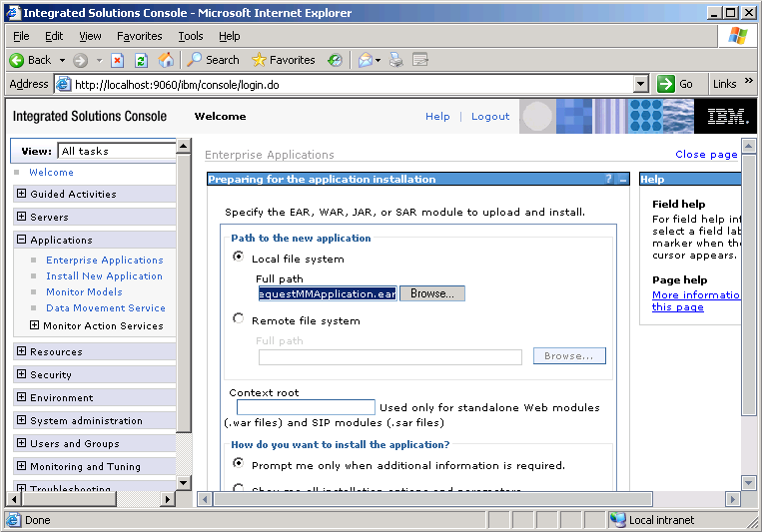This screenshot has width=762, height=532.
Task: Open the Address bar dropdown arrow
Action: (641, 84)
